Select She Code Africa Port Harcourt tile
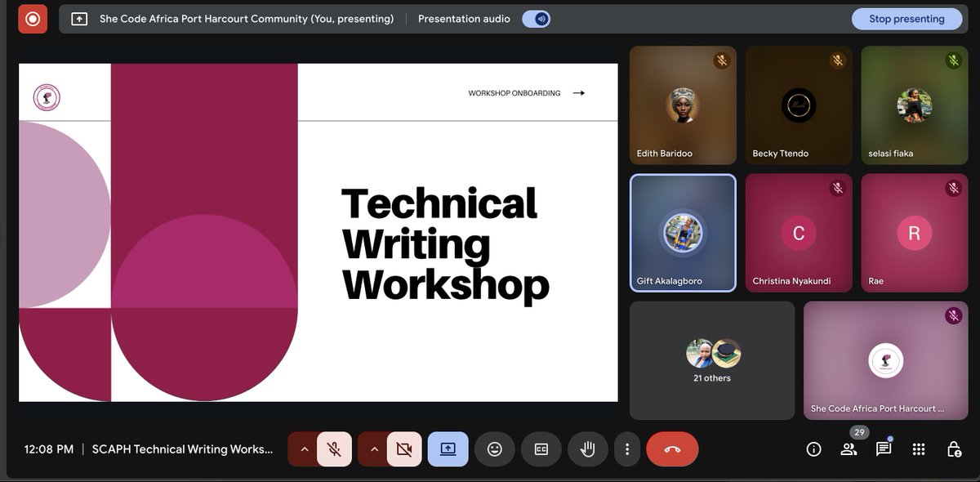 [886, 360]
